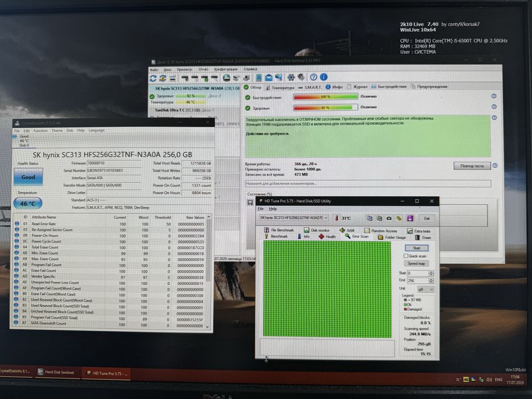Screen dimensions: 532x399
Task: Click help icon beside Здоровье health bar
Action: pyautogui.click(x=494, y=107)
